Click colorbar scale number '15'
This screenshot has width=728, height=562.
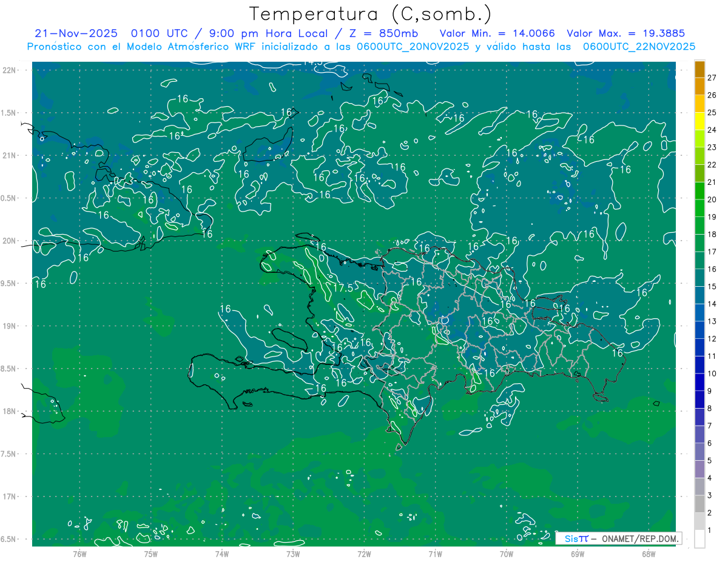pos(712,287)
